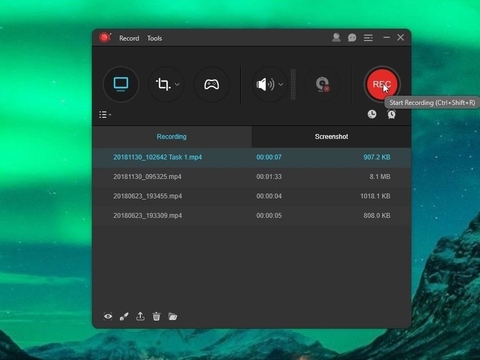The width and height of the screenshot is (480, 360).
Task: Select full screen recording mode
Action: coord(121,84)
